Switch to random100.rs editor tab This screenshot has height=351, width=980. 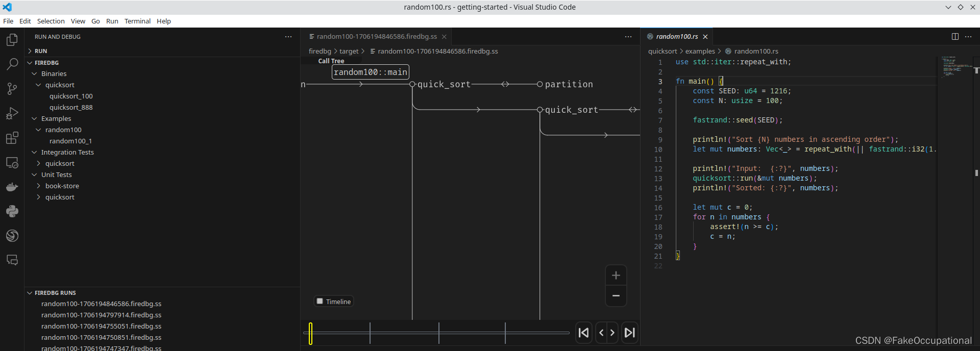(x=676, y=37)
